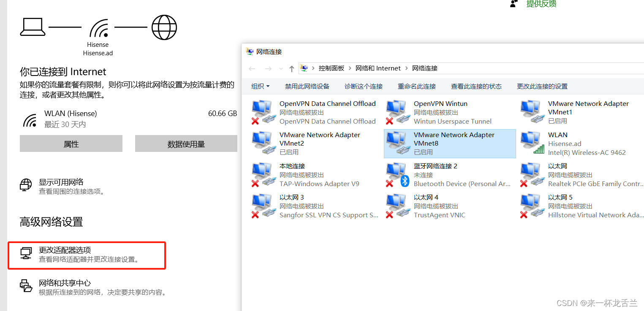The height and width of the screenshot is (311, 644).
Task: Click the globe icon beside 显示可用网络
Action: [26, 185]
